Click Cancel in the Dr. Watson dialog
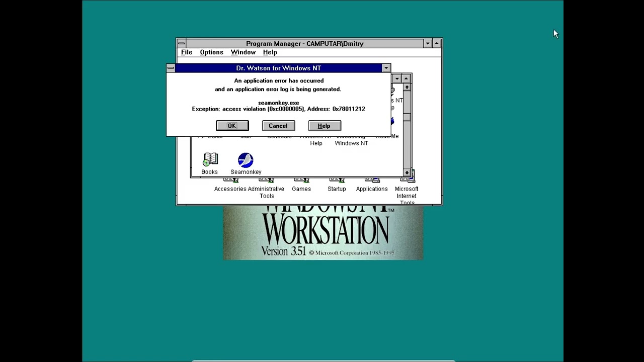Image resolution: width=644 pixels, height=362 pixels. click(278, 126)
